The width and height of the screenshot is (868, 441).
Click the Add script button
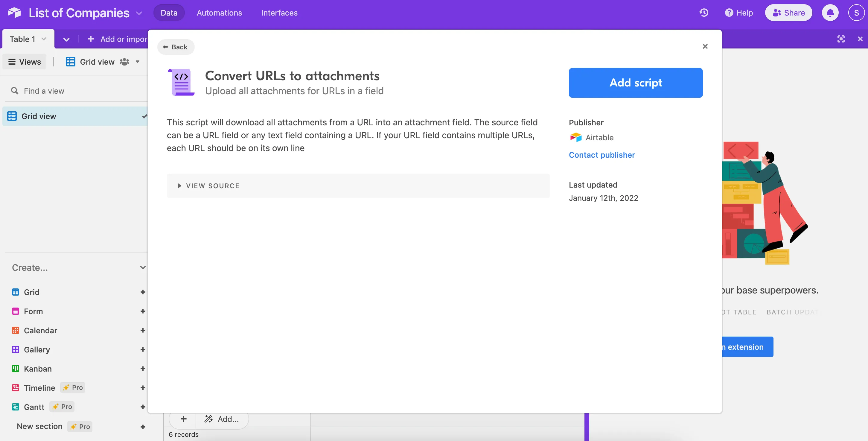pos(636,83)
